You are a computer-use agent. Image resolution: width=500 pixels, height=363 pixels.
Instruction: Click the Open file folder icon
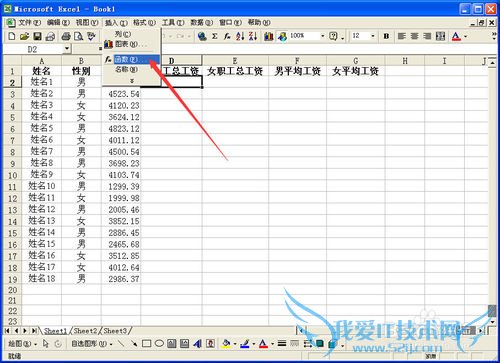click(24, 36)
